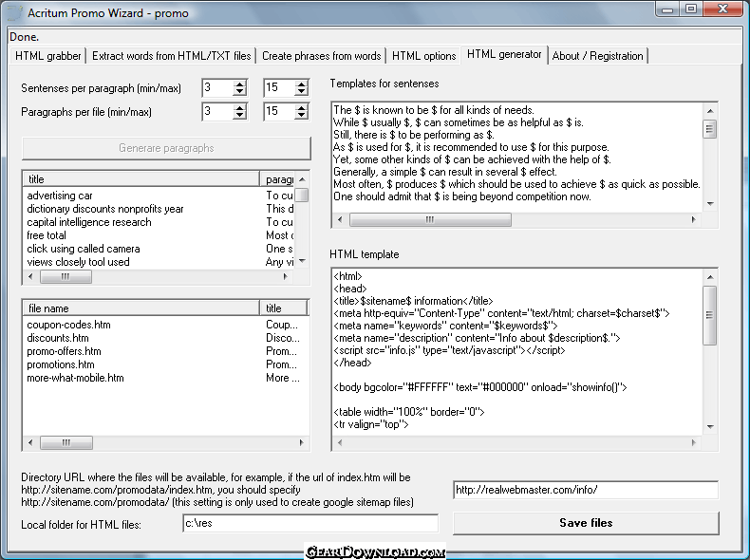The height and width of the screenshot is (560, 750).
Task: Click the directory URL input field
Action: pos(586,490)
